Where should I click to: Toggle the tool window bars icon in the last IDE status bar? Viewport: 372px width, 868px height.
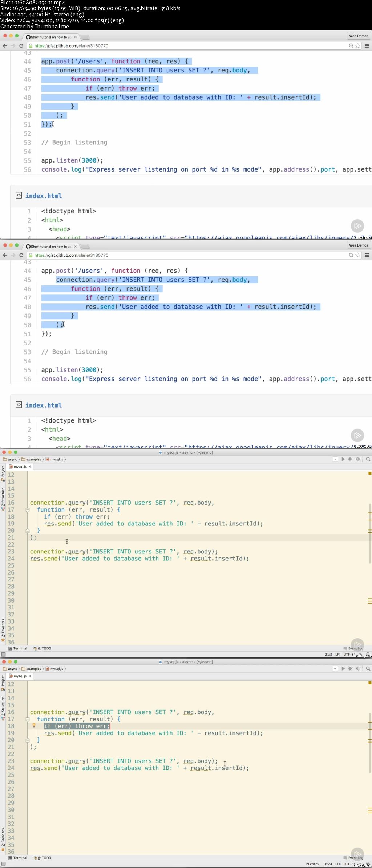click(3, 864)
